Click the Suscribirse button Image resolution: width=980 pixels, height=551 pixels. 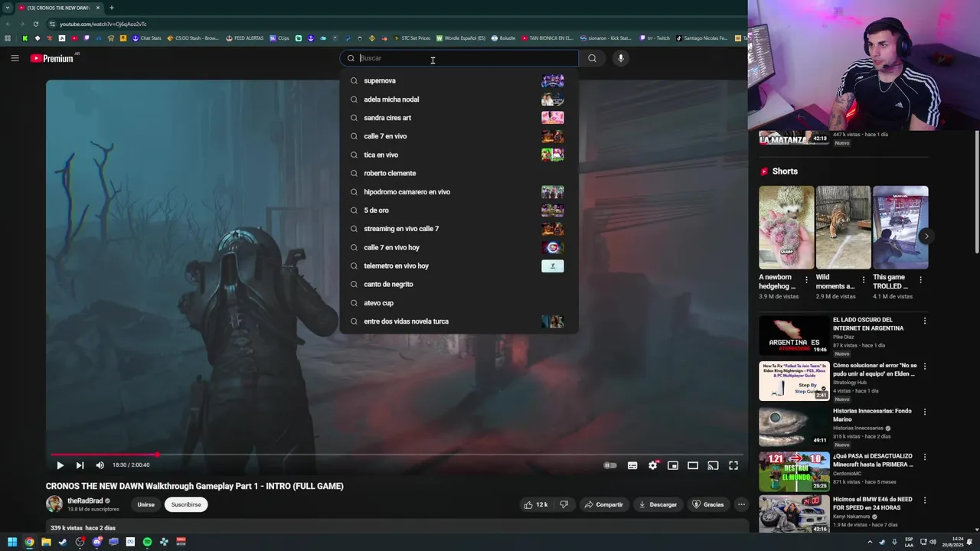[x=186, y=504]
